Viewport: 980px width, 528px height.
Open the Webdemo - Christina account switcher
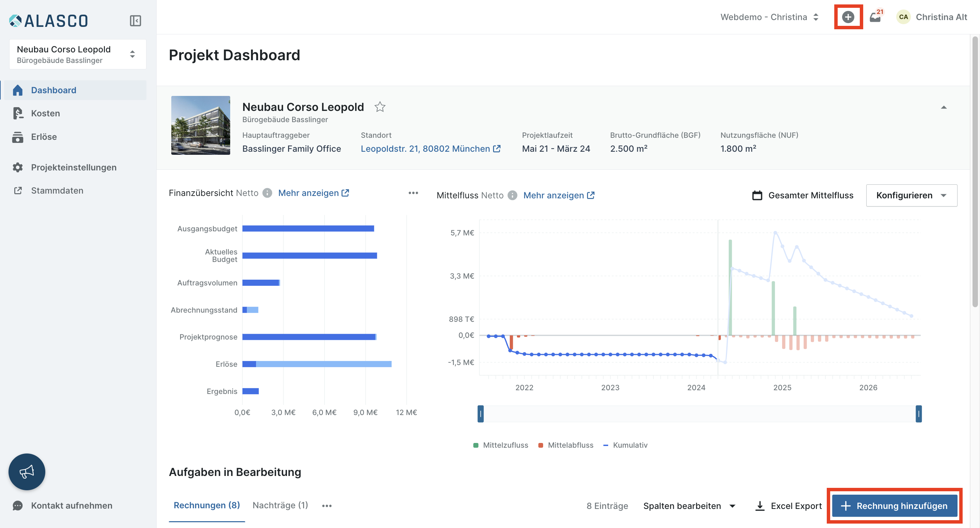770,17
